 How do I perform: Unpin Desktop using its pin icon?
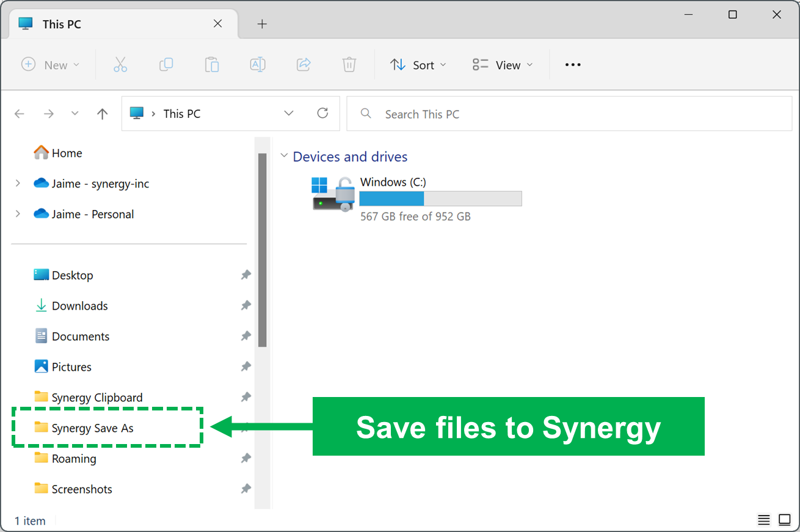tap(245, 275)
